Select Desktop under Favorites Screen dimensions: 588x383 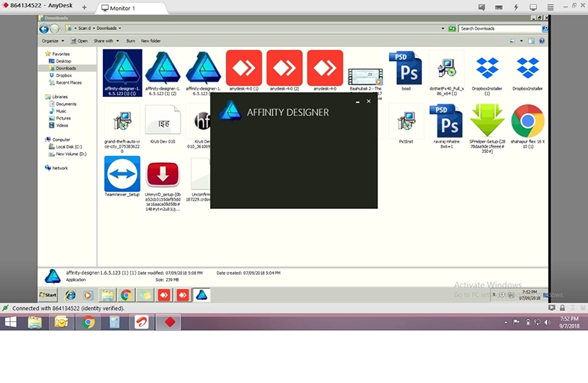coord(60,61)
